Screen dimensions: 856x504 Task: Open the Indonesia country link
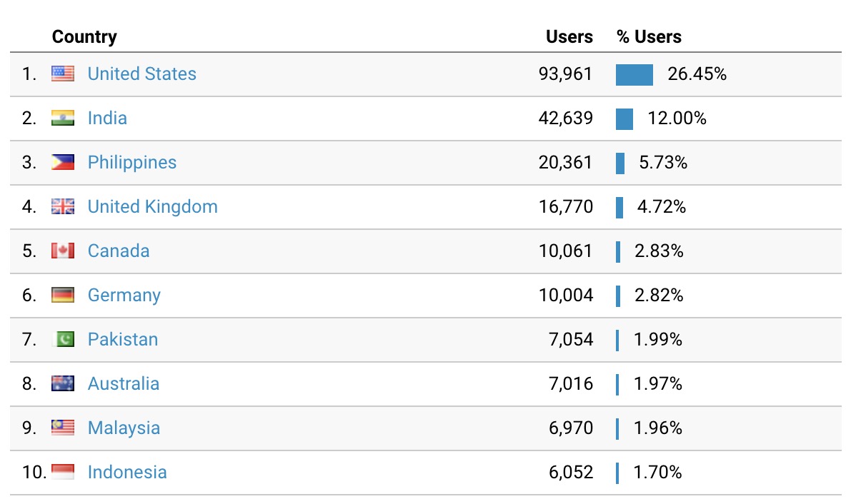coord(127,472)
